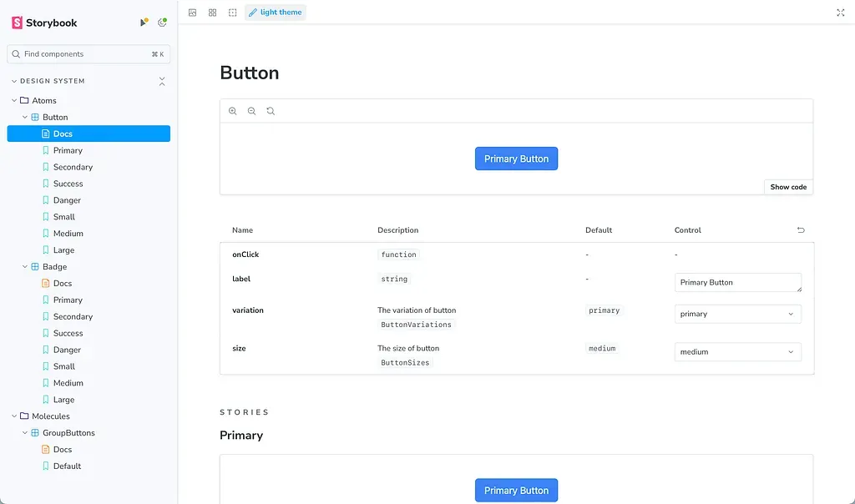Image resolution: width=855 pixels, height=504 pixels.
Task: Click the Storybook logo
Action: click(45, 23)
